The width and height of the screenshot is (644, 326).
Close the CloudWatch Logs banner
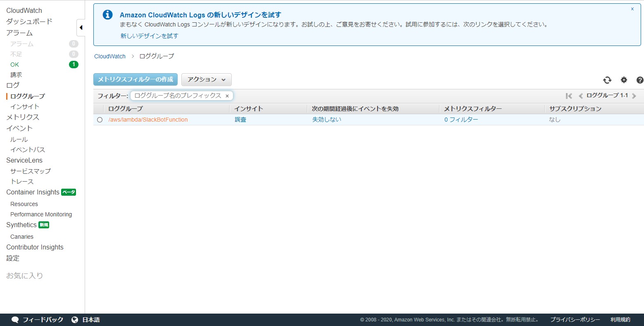(x=632, y=9)
